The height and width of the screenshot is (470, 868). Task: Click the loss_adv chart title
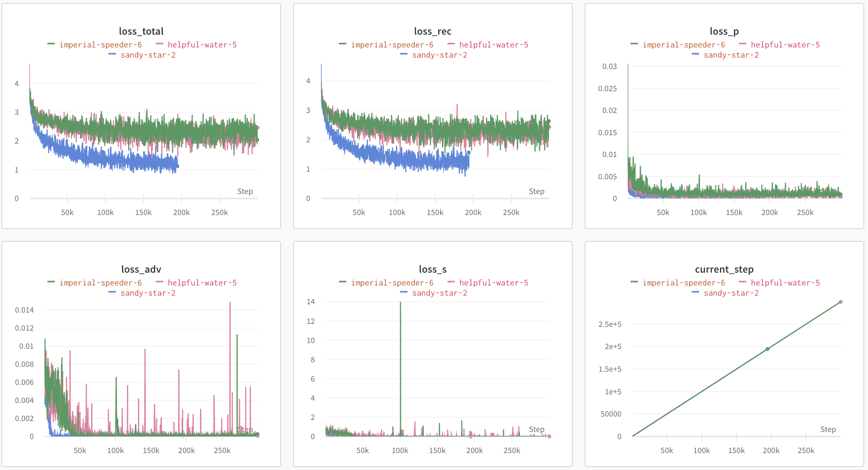[141, 269]
